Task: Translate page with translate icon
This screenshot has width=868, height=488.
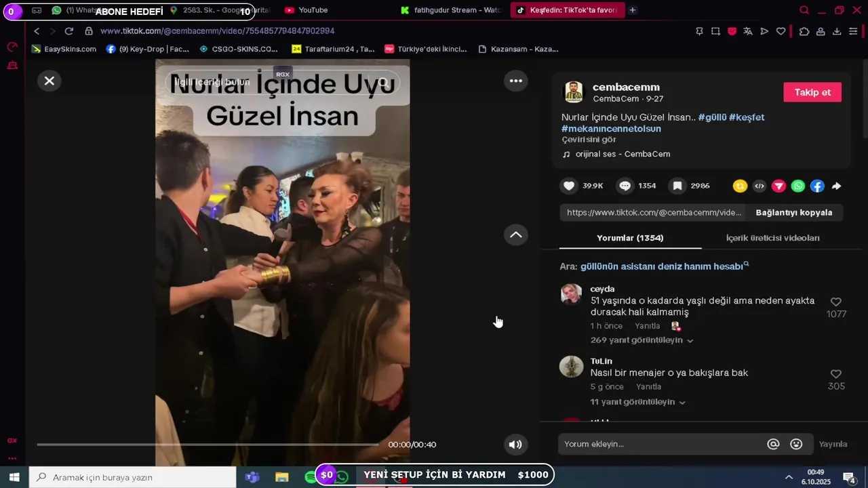Action: (748, 31)
